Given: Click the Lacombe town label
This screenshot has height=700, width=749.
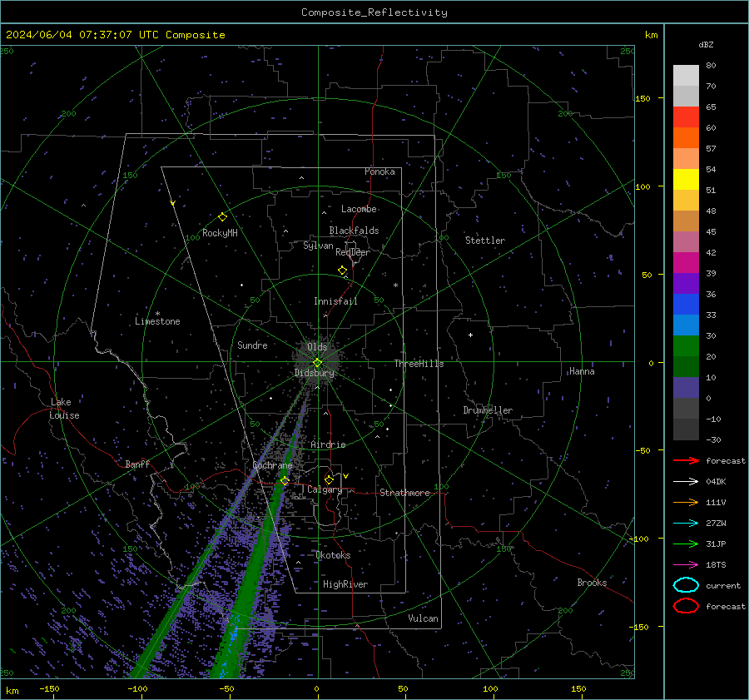Looking at the screenshot, I should pos(359,209).
